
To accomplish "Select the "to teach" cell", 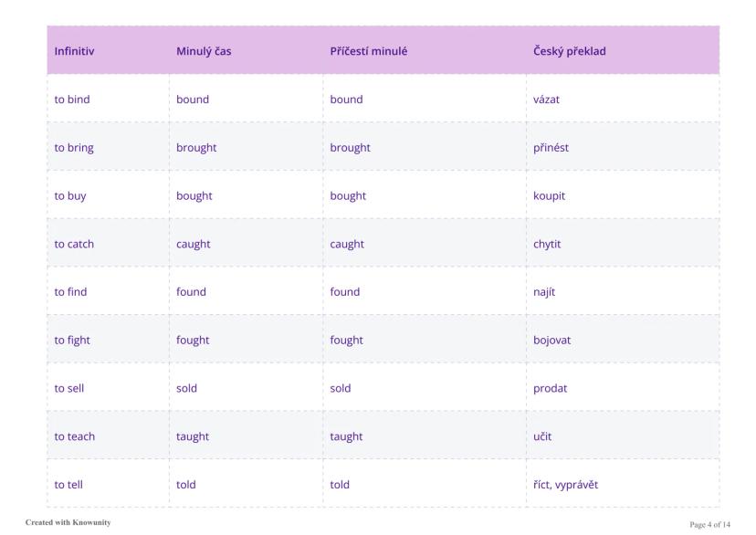I will point(75,436).
